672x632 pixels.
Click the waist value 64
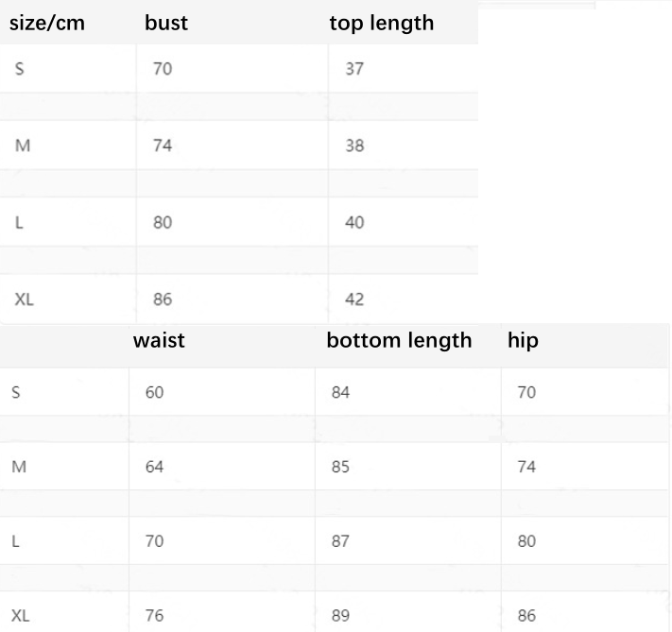click(154, 467)
